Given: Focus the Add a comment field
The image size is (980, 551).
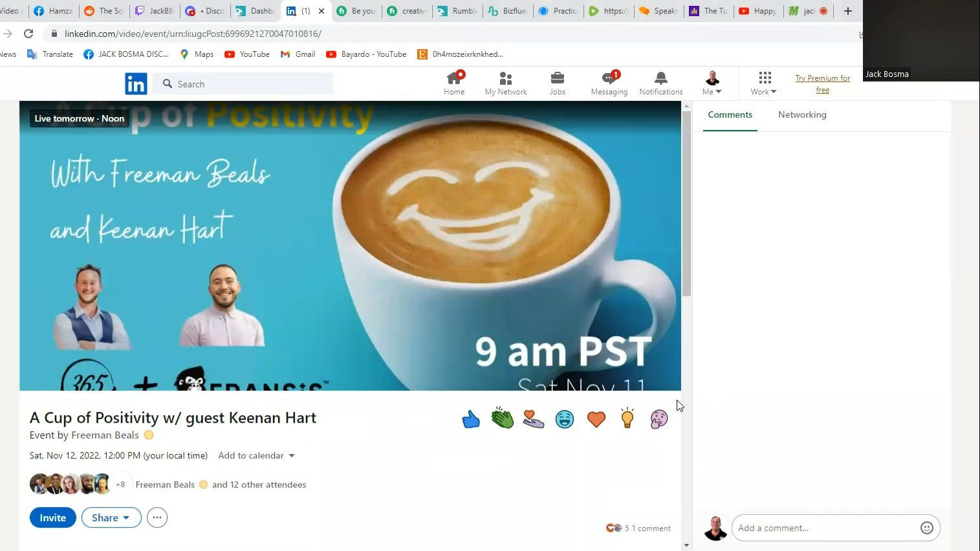Looking at the screenshot, I should 826,528.
